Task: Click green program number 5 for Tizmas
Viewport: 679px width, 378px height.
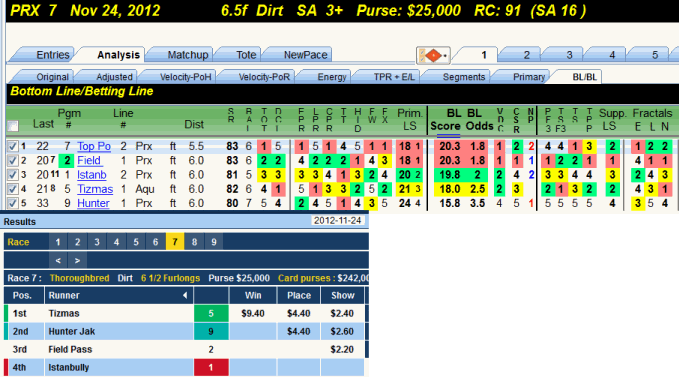Action: coord(211,313)
